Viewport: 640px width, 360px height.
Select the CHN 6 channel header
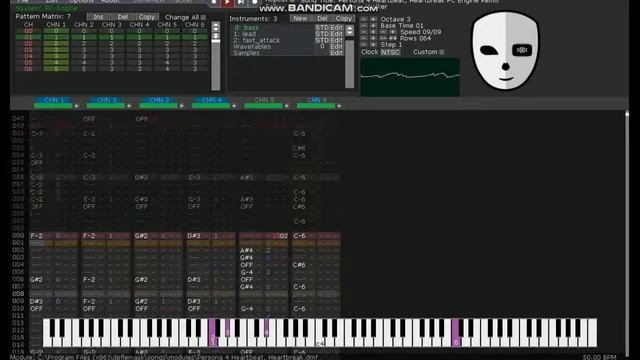(316, 100)
